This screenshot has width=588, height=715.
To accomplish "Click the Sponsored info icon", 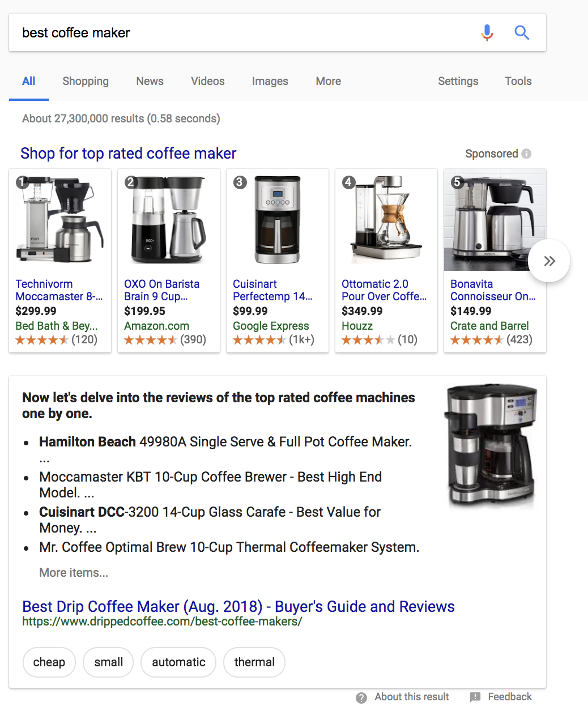I will point(526,154).
